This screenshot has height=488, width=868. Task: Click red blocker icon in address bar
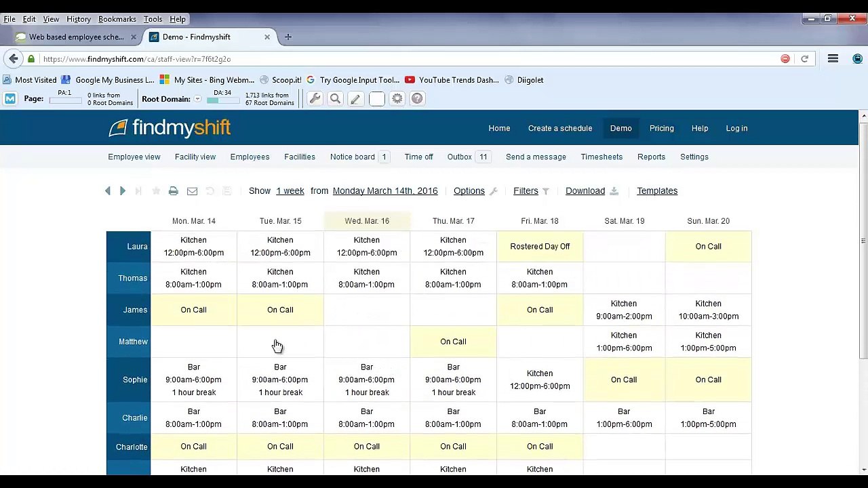[x=785, y=59]
